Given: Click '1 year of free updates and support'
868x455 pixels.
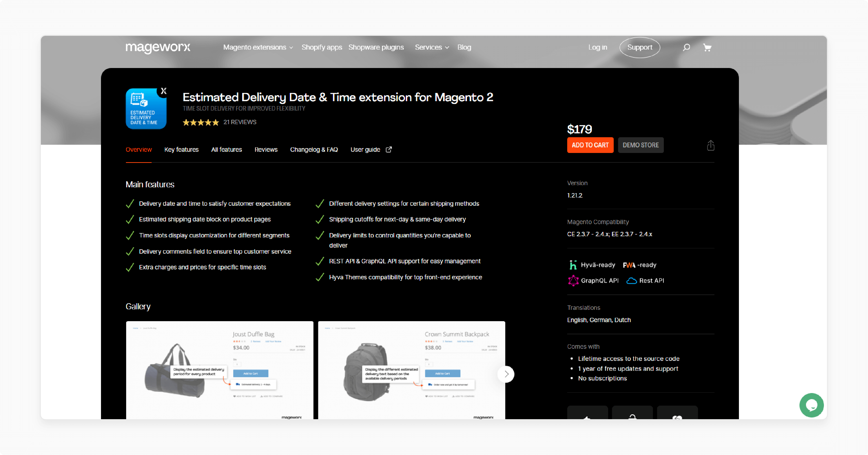Looking at the screenshot, I should (x=628, y=368).
